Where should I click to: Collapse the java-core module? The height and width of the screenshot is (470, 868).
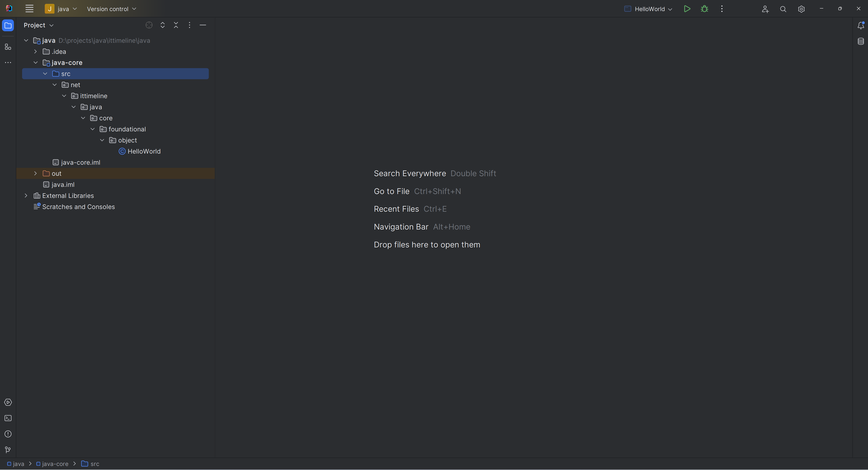[35, 63]
